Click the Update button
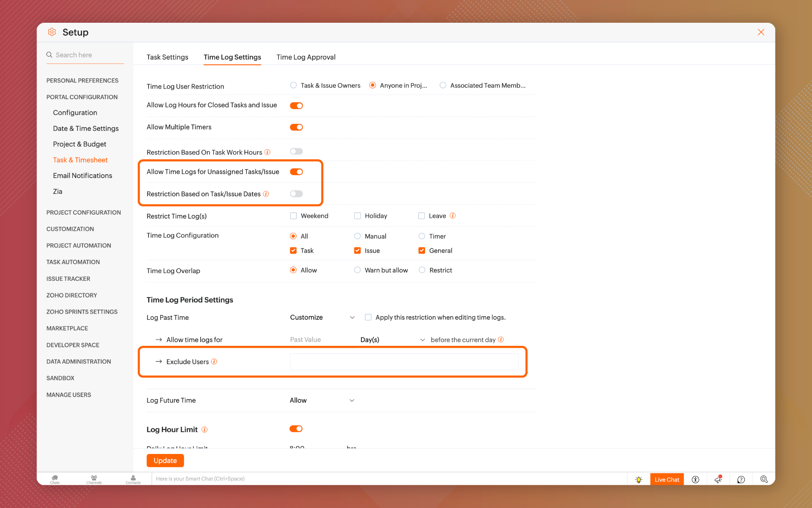 tap(165, 460)
